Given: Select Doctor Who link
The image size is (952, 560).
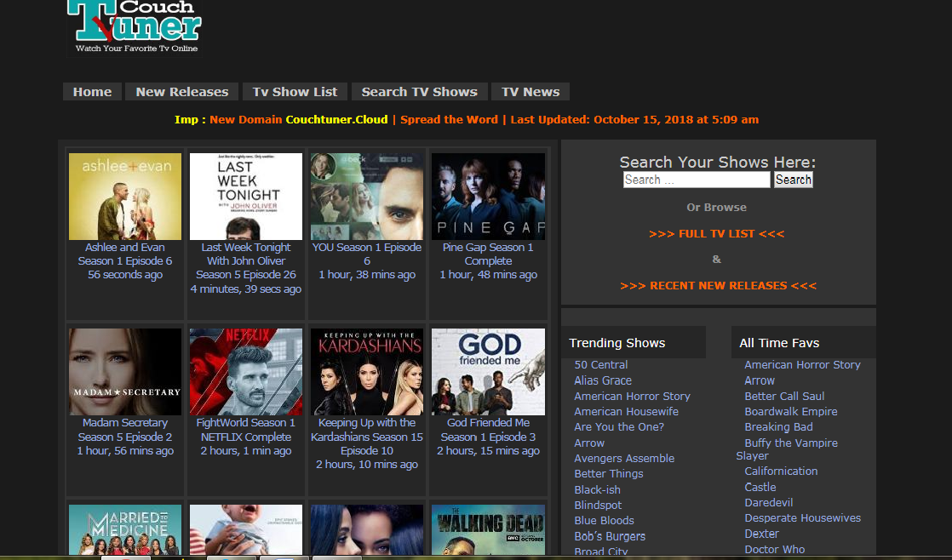Looking at the screenshot, I should coord(775,549).
